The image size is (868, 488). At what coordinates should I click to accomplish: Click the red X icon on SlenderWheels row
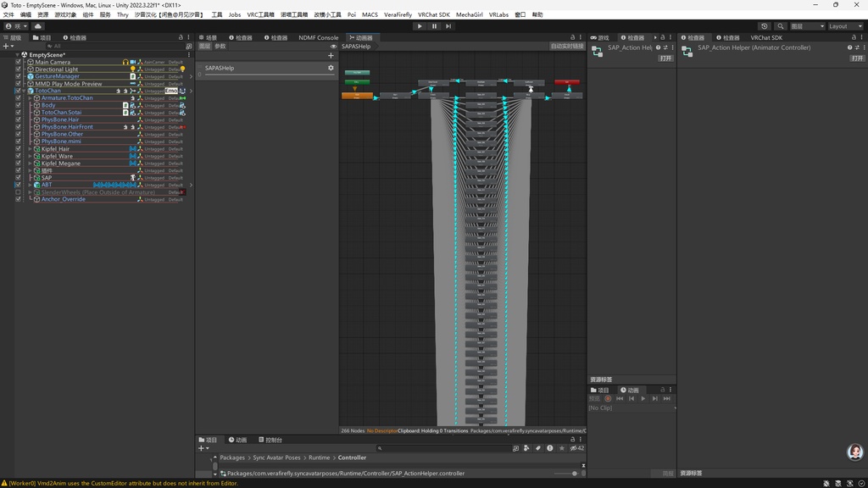(182, 192)
